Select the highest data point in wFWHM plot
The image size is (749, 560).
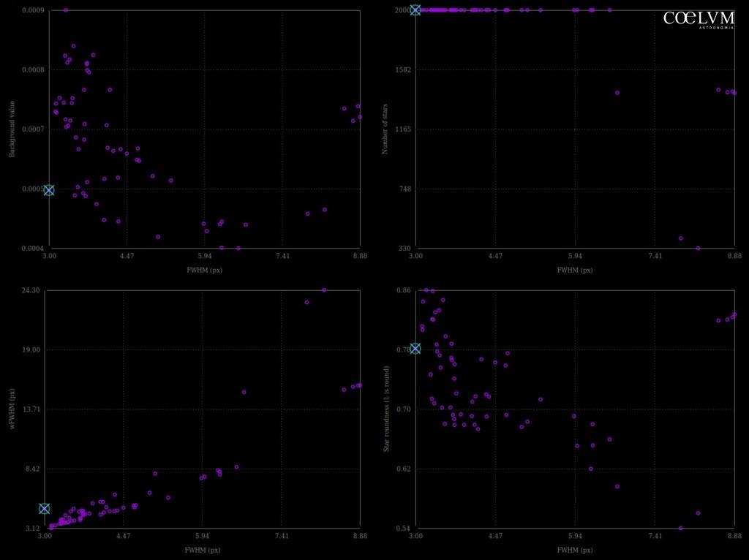324,290
